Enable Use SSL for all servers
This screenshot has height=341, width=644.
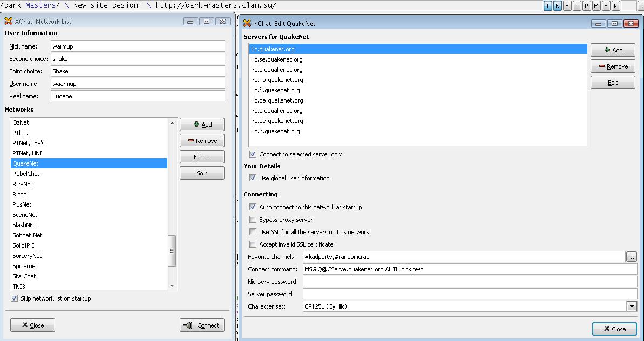253,232
